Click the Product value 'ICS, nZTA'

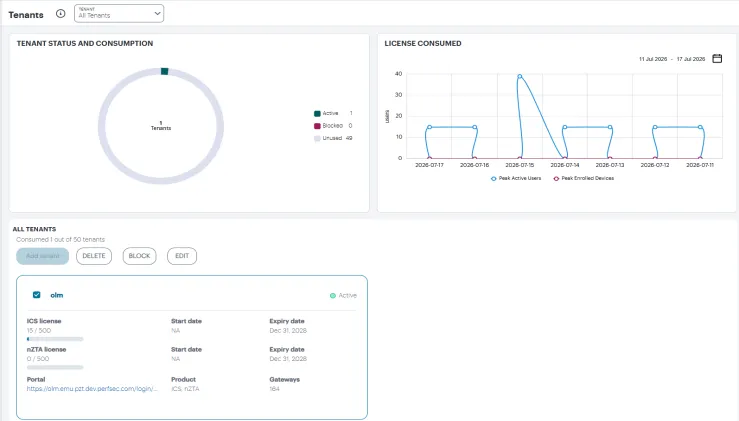click(185, 389)
